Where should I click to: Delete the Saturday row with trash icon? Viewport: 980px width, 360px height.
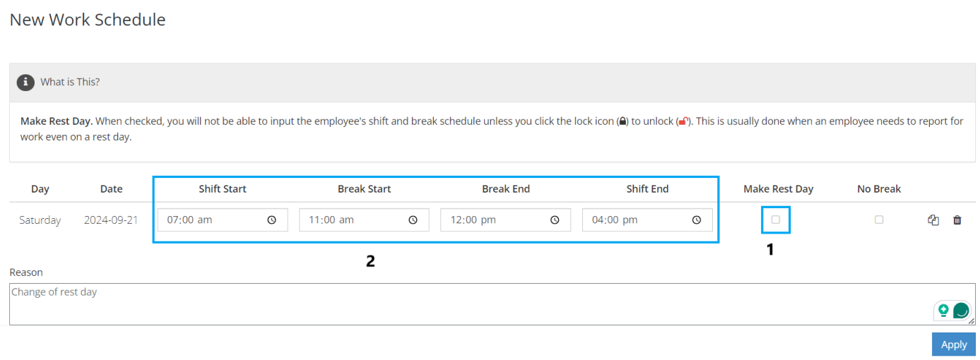[957, 220]
